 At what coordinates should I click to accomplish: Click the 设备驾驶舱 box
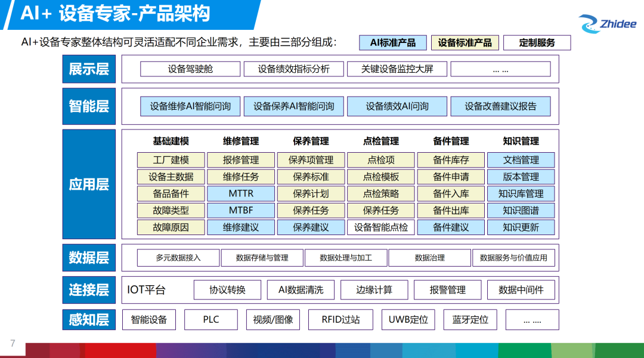pyautogui.click(x=190, y=69)
